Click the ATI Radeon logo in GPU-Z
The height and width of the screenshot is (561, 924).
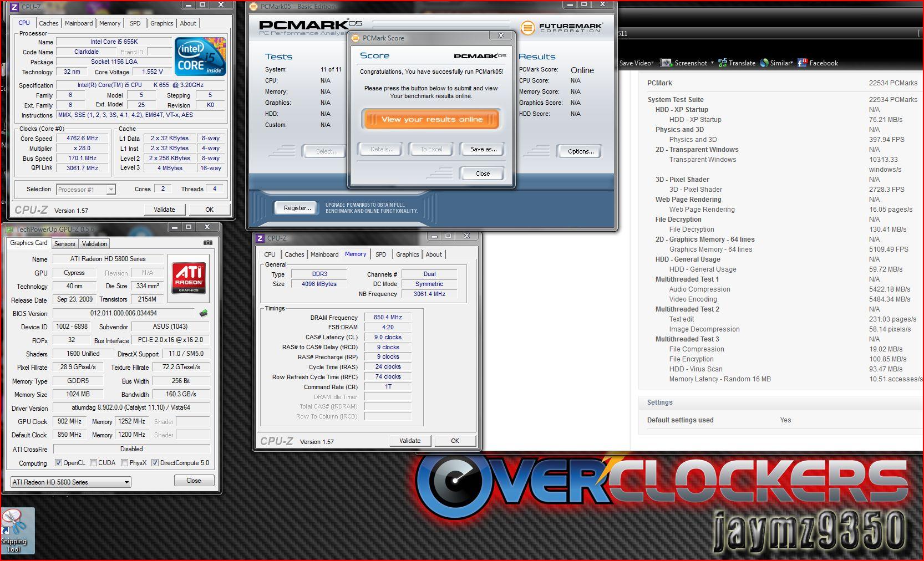(188, 278)
